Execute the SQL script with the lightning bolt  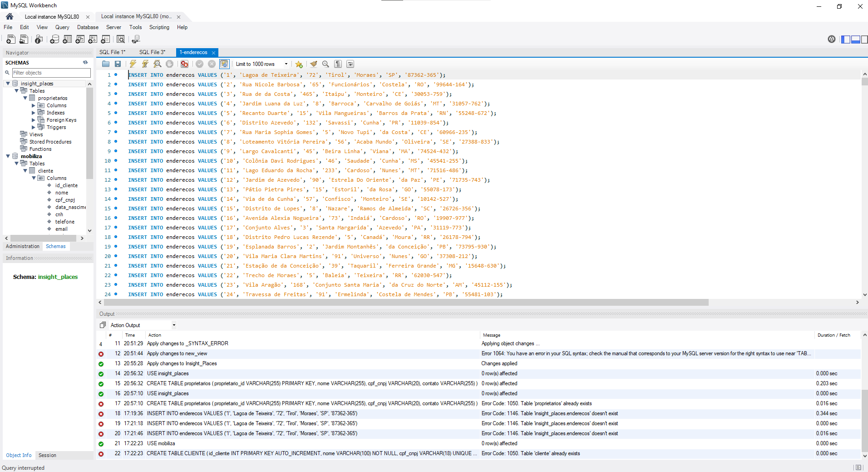tap(133, 64)
